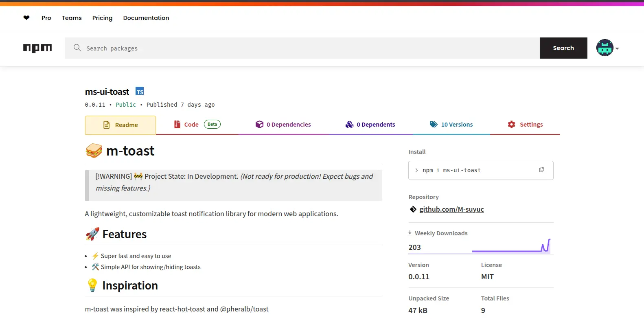Viewport: 644px width, 320px height.
Task: Click the Beta badge on Code tab
Action: [212, 124]
